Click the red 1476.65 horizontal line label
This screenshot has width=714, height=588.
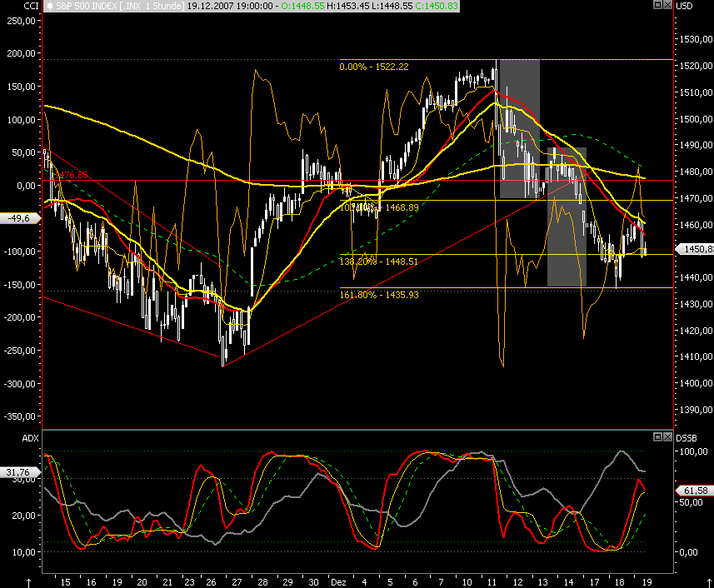72,175
